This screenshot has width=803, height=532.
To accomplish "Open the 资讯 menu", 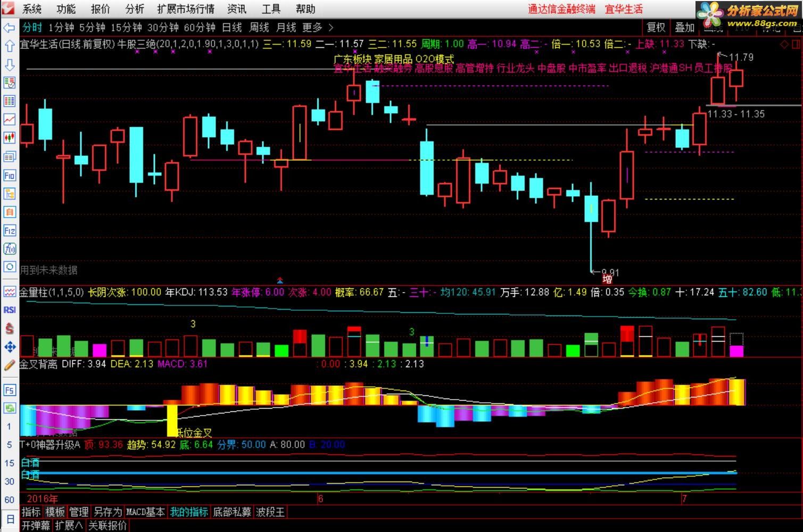I will tap(236, 9).
